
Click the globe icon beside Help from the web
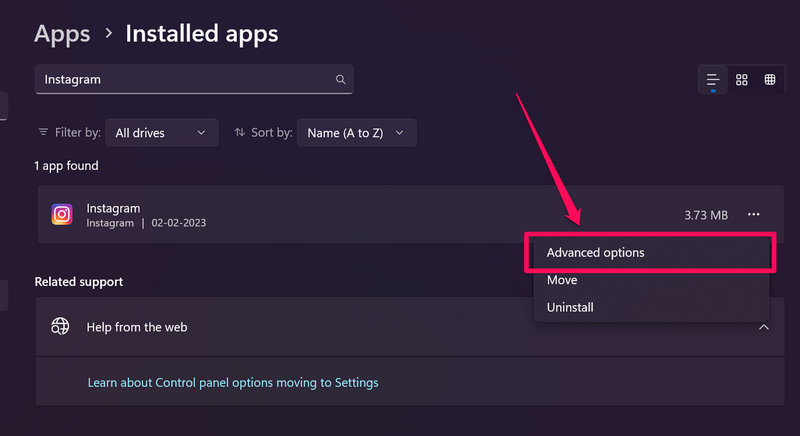[61, 326]
